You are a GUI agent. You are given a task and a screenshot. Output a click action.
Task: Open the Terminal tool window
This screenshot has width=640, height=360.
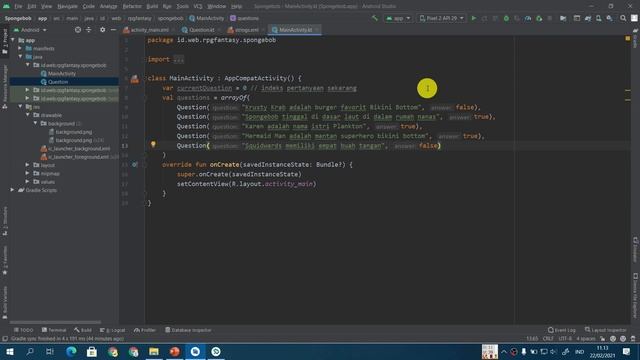[54, 330]
